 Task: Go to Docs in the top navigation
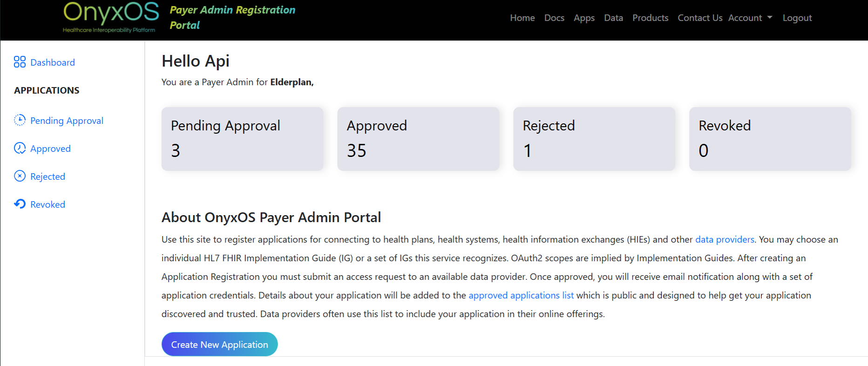(x=554, y=18)
